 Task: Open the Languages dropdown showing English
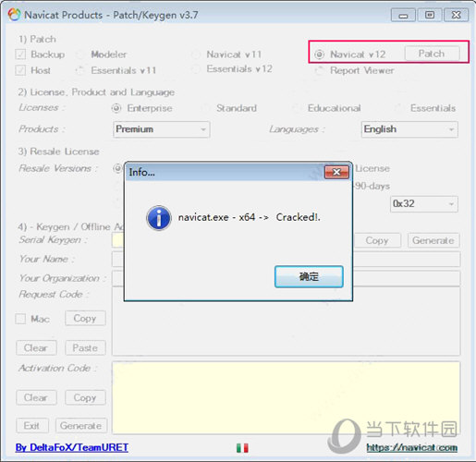[x=409, y=129]
